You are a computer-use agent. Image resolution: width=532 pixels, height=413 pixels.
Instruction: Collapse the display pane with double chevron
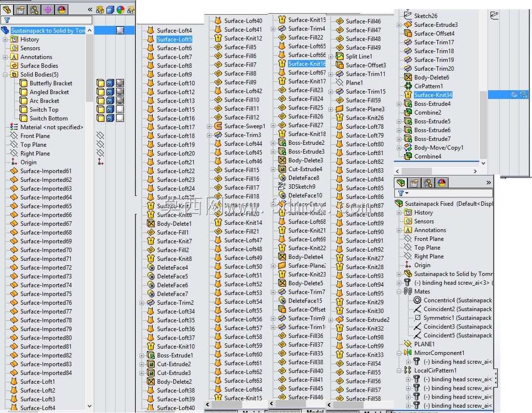click(90, 9)
